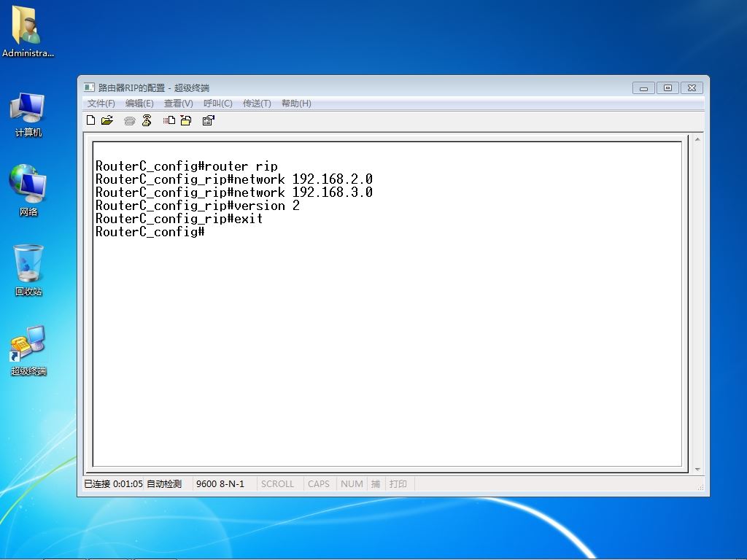Click the Properties toolbar icon
This screenshot has width=747, height=560.
(x=208, y=120)
